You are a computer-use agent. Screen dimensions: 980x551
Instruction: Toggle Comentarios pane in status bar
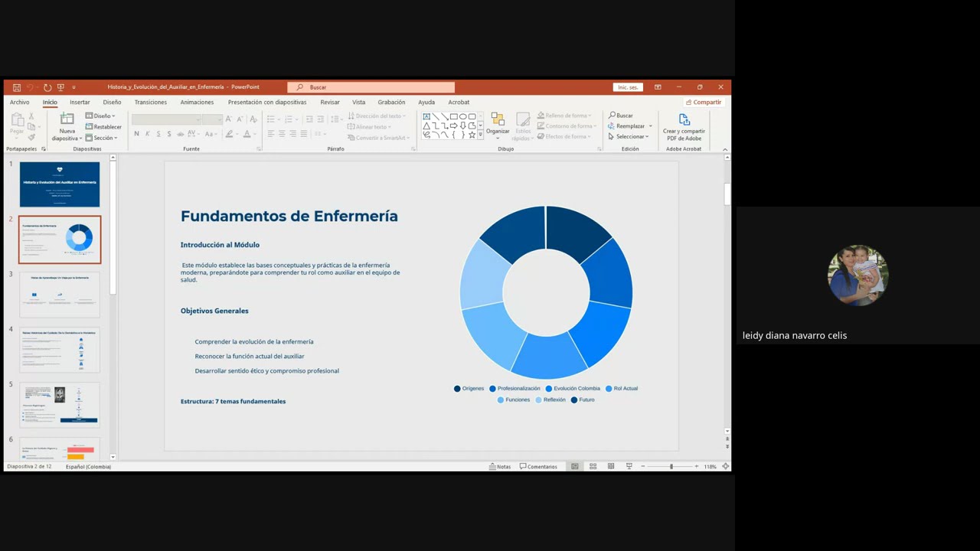(538, 466)
